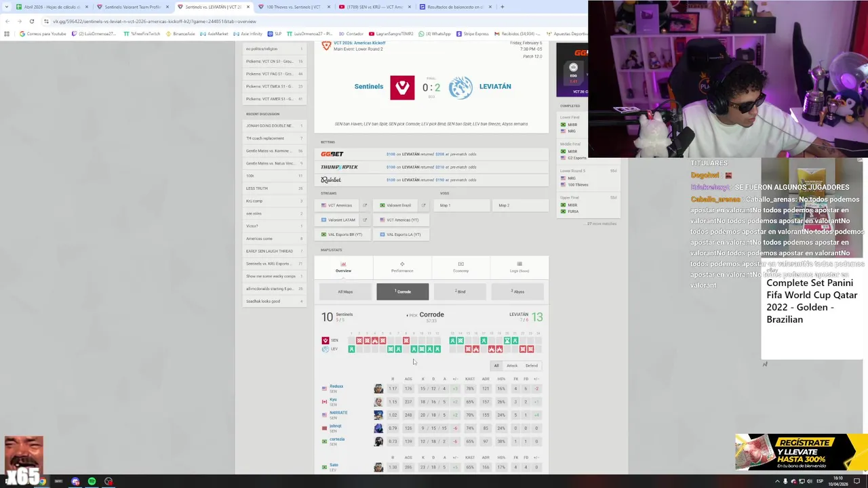This screenshot has height=488, width=868.
Task: Open WhatsApp bookmark in bookmarks bar
Action: pos(435,34)
